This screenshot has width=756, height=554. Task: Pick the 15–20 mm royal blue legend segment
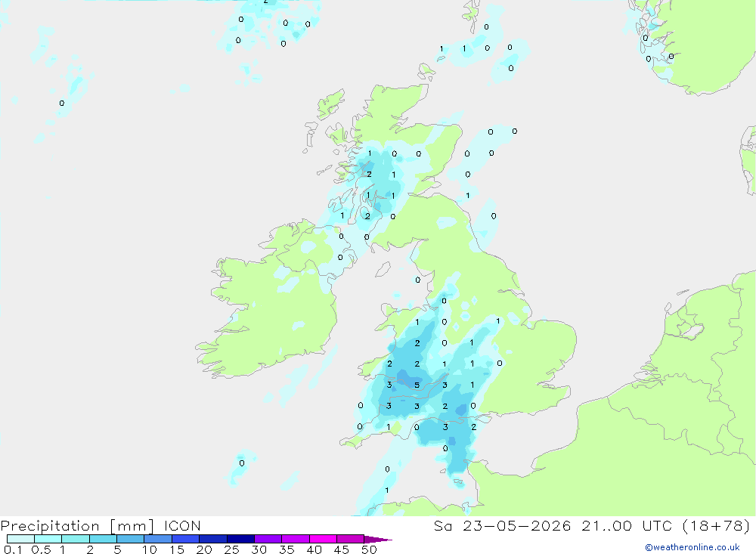[x=186, y=539]
